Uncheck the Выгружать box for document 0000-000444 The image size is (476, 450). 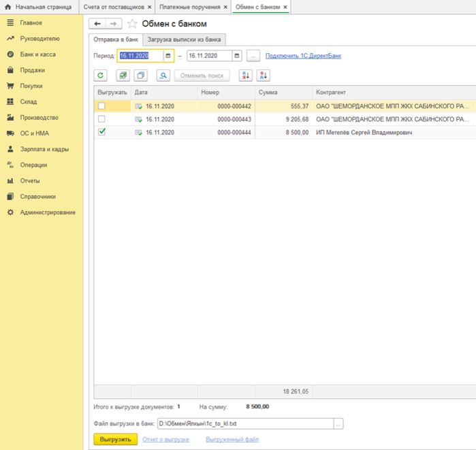pos(101,132)
